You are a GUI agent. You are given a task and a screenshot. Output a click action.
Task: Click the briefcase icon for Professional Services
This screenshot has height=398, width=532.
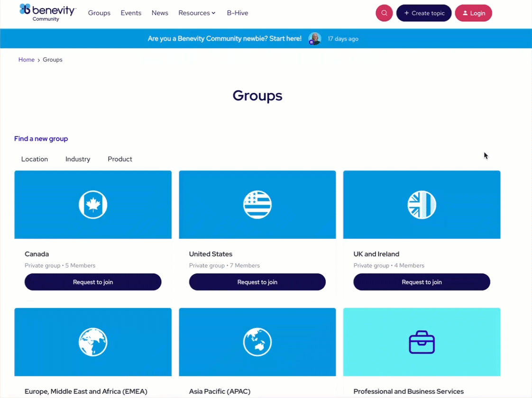422,342
